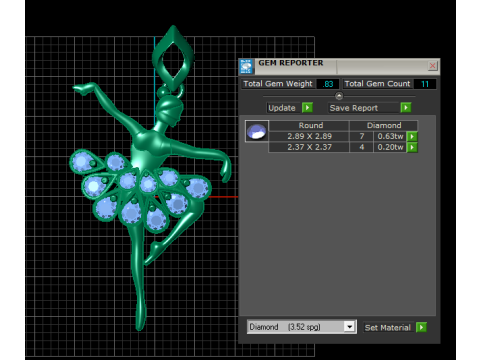Click the count cell showing 7
Image resolution: width=480 pixels, height=360 pixels.
[x=361, y=136]
